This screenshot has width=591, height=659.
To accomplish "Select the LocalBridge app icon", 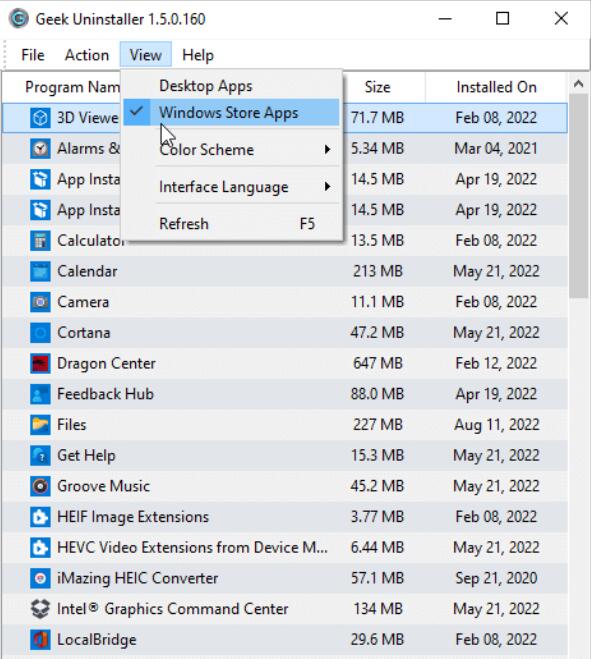I will [x=40, y=639].
